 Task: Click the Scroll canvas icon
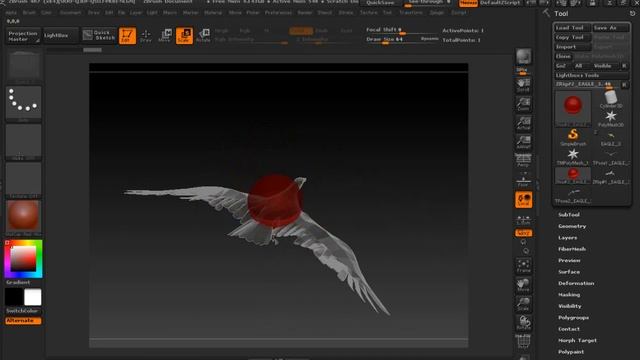click(x=523, y=85)
